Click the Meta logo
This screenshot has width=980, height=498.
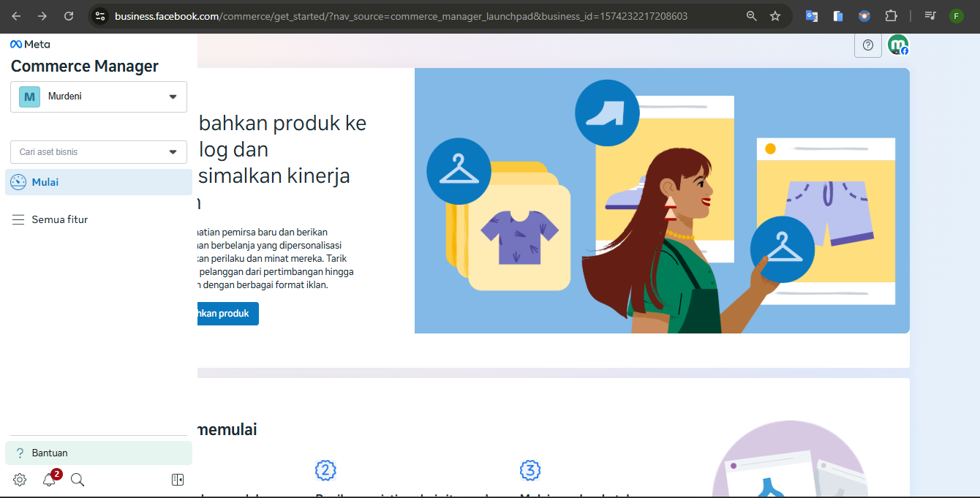[x=30, y=44]
